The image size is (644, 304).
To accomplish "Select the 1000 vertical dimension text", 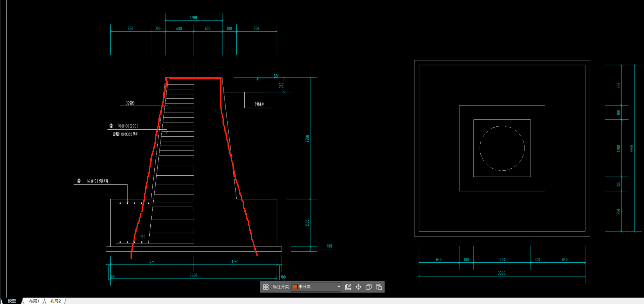I will point(307,223).
